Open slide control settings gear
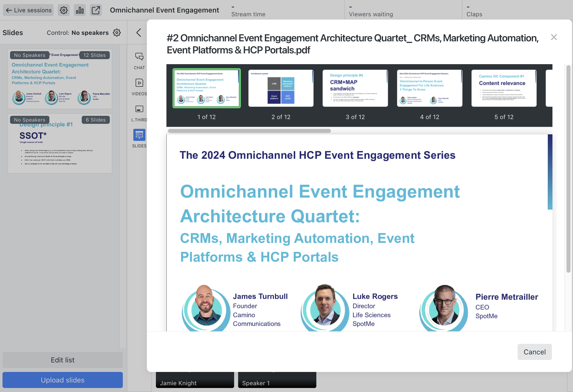The image size is (573, 392). click(x=117, y=33)
